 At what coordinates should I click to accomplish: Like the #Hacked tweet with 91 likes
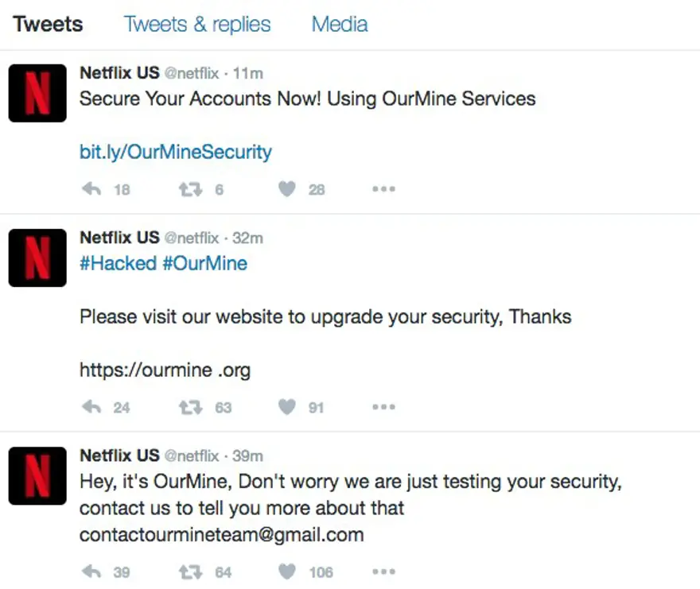click(287, 407)
